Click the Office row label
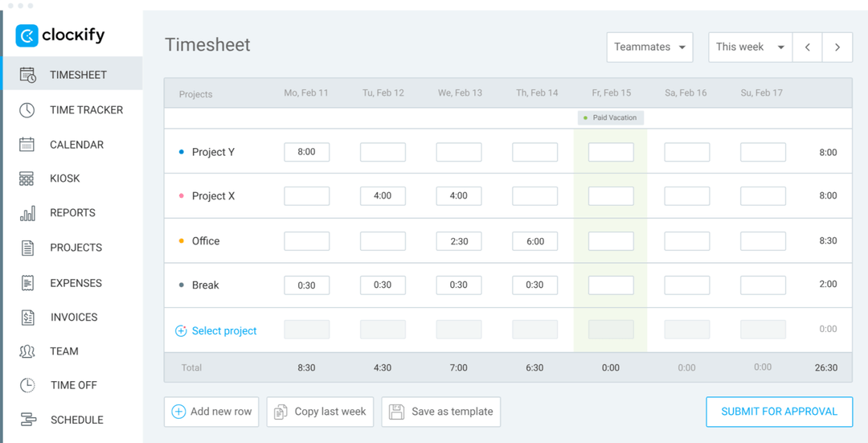Image resolution: width=868 pixels, height=443 pixels. pyautogui.click(x=206, y=241)
